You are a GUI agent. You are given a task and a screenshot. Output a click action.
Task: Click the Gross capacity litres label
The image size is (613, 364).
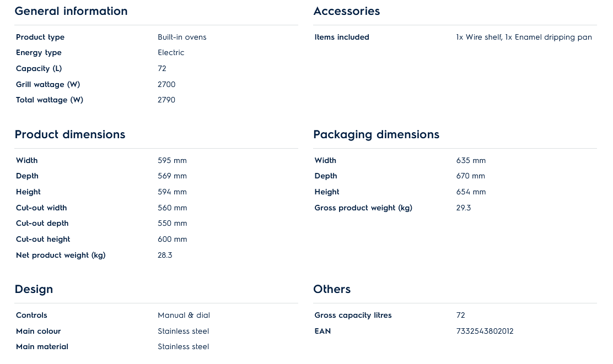[x=353, y=315]
